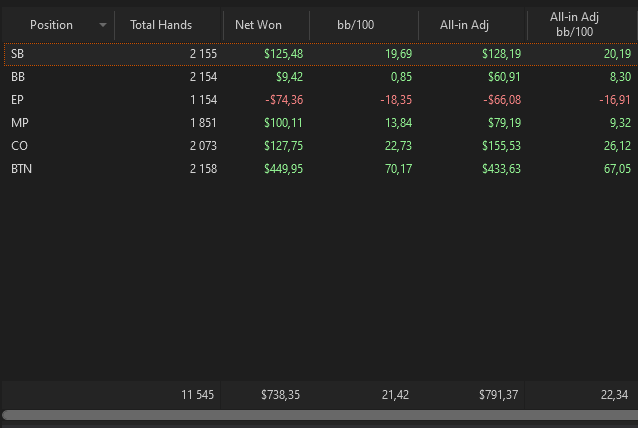Select the BB position row
The width and height of the screenshot is (638, 428).
pyautogui.click(x=321, y=77)
